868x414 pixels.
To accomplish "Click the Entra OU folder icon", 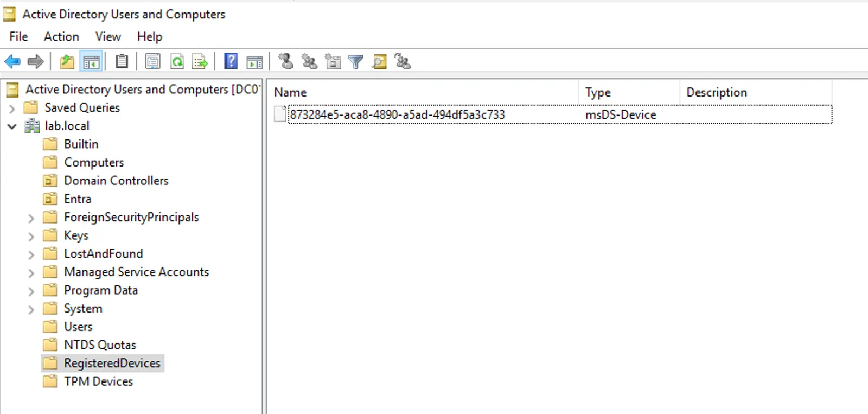I will [50, 199].
